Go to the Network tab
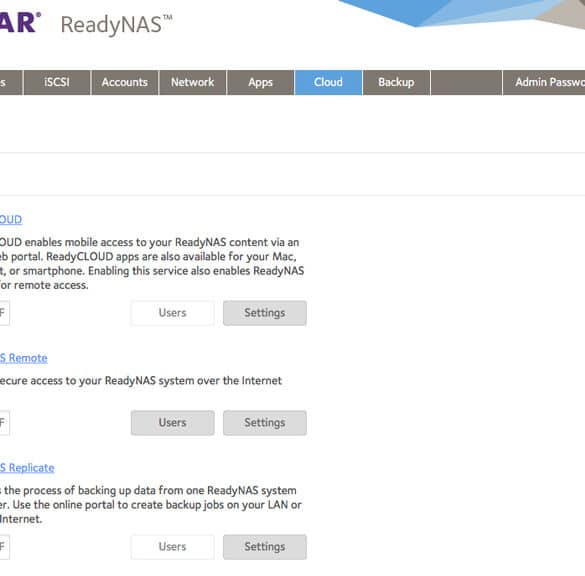Image resolution: width=585 pixels, height=576 pixels. (x=193, y=82)
